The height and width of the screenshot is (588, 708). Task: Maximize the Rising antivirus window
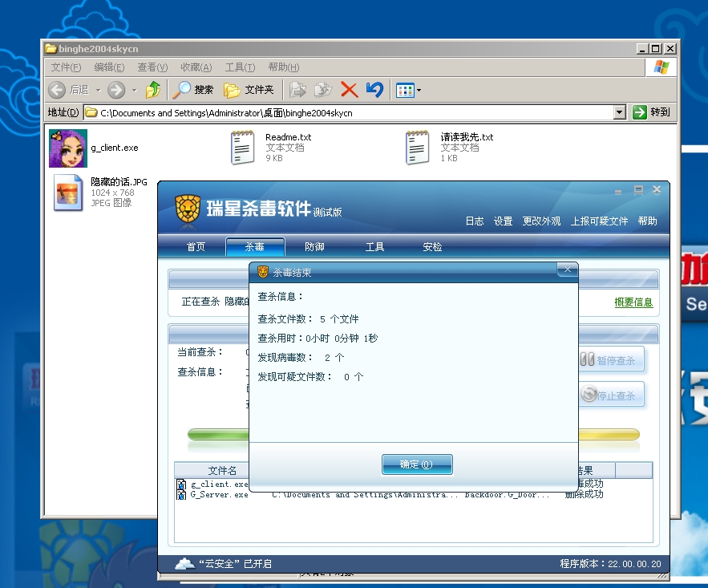coord(638,190)
